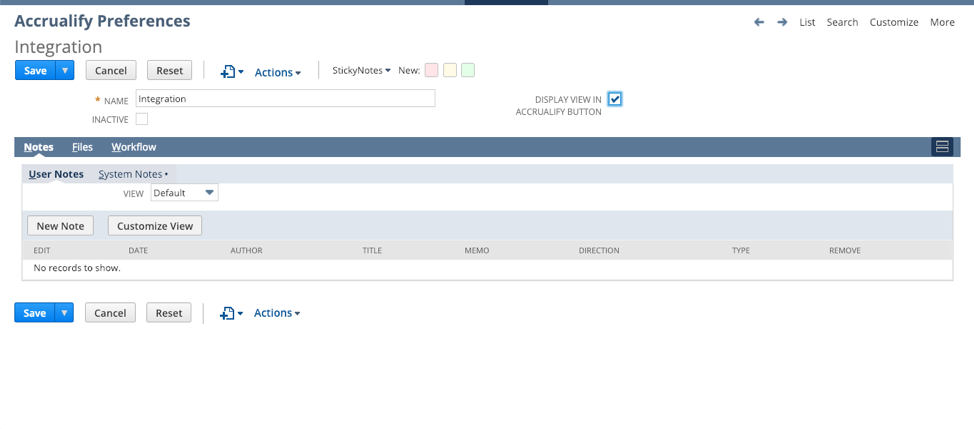Expand the top Actions menu

278,73
